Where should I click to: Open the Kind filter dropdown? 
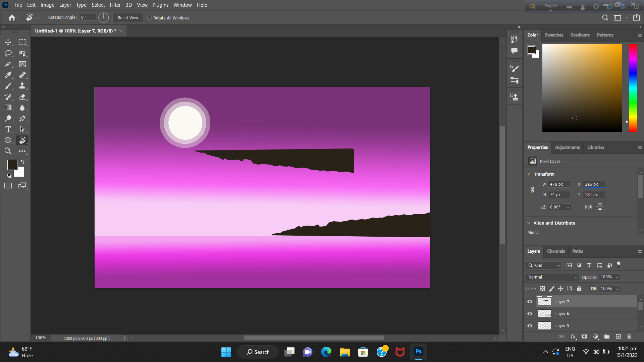(x=543, y=265)
